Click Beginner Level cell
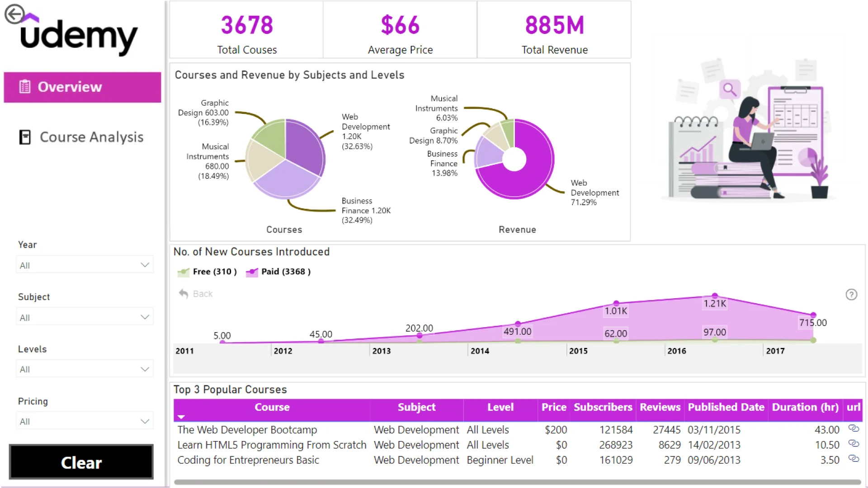This screenshot has height=488, width=868. pyautogui.click(x=500, y=460)
